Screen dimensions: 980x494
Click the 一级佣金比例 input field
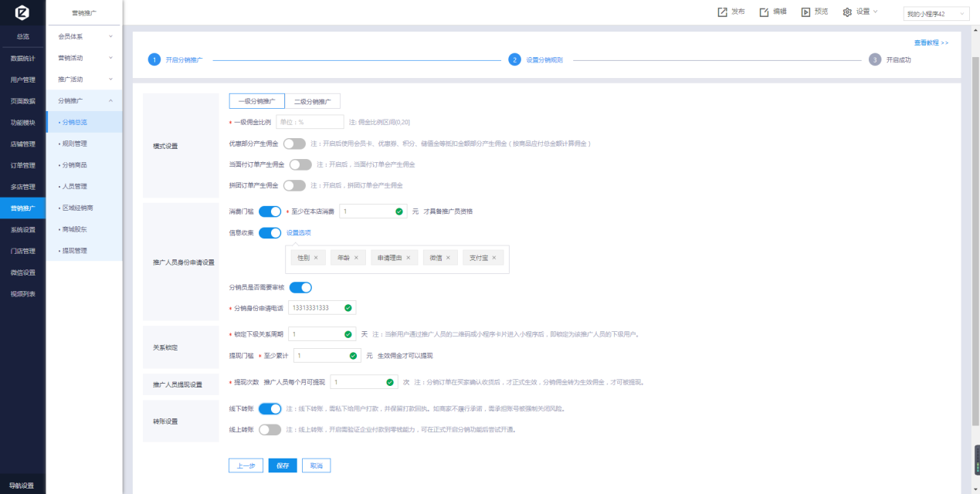(x=309, y=122)
